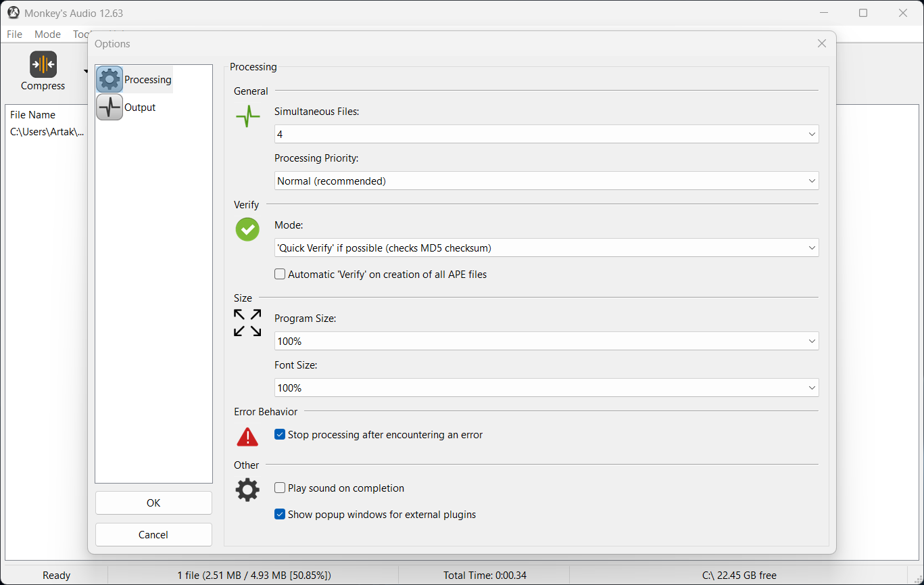Screen dimensions: 924x585
Task: Expand the Font Size dropdown
Action: 546,388
